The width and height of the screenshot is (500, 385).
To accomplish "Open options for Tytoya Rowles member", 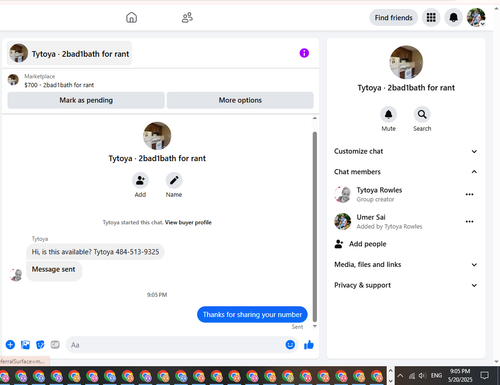I will (x=469, y=194).
